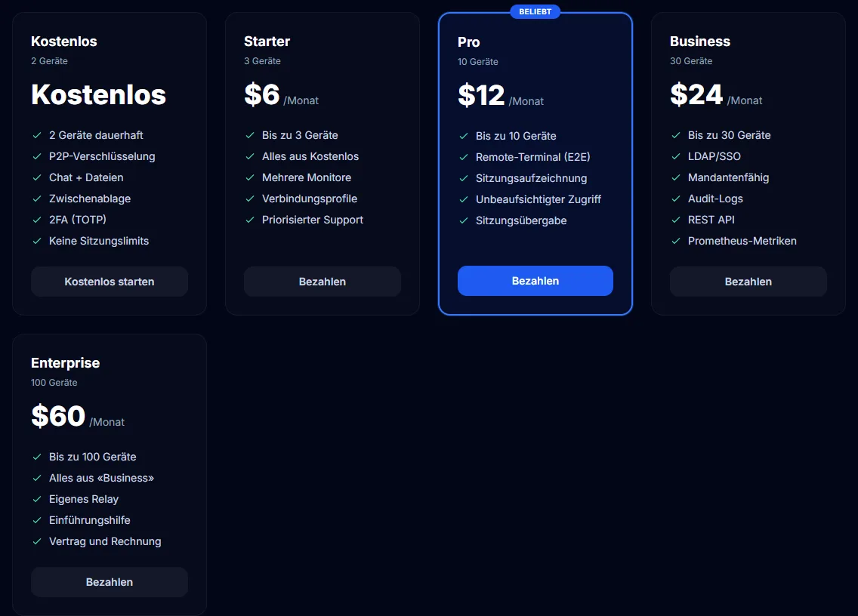
Task: Click the check icon beside Prometheus-Metriken
Action: [x=676, y=241]
